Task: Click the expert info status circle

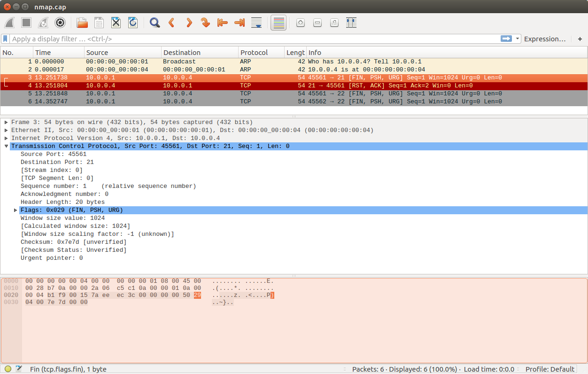Action: coord(8,369)
